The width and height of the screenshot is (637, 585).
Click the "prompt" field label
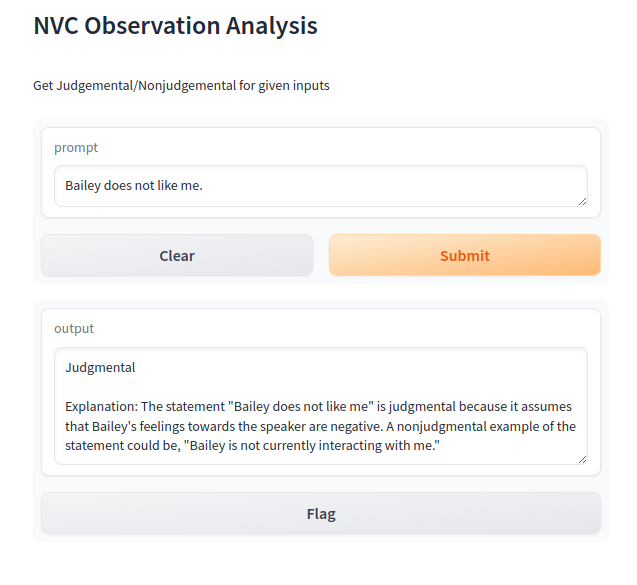[x=76, y=147]
